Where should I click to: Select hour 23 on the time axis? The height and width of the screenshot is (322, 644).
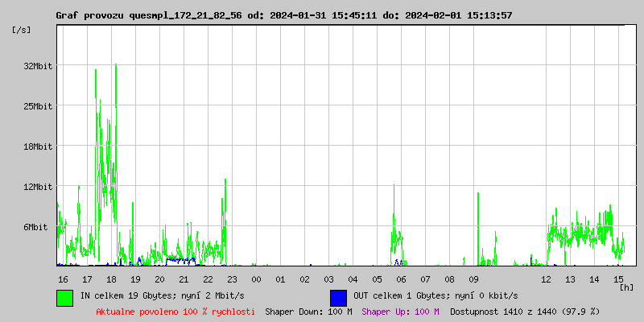(232, 279)
